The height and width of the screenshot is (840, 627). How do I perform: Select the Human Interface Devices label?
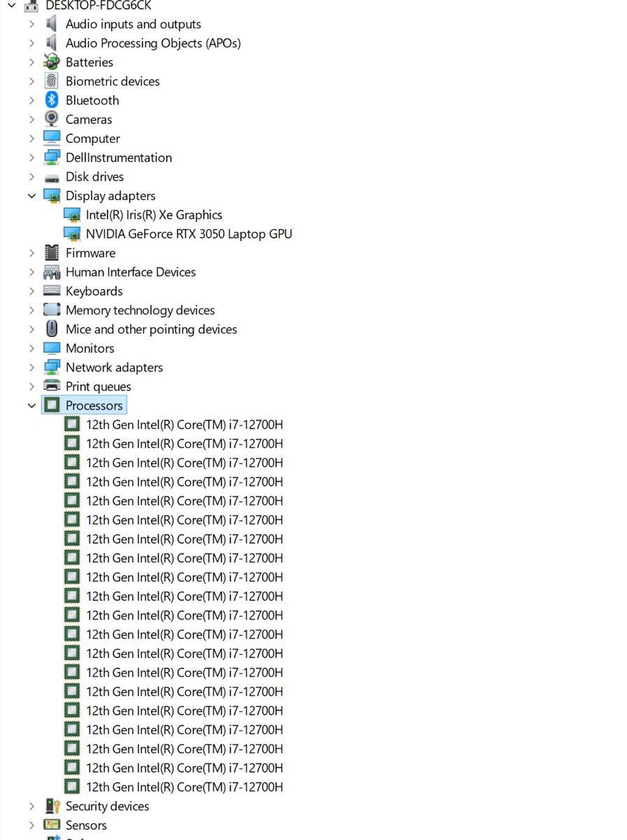pos(131,272)
